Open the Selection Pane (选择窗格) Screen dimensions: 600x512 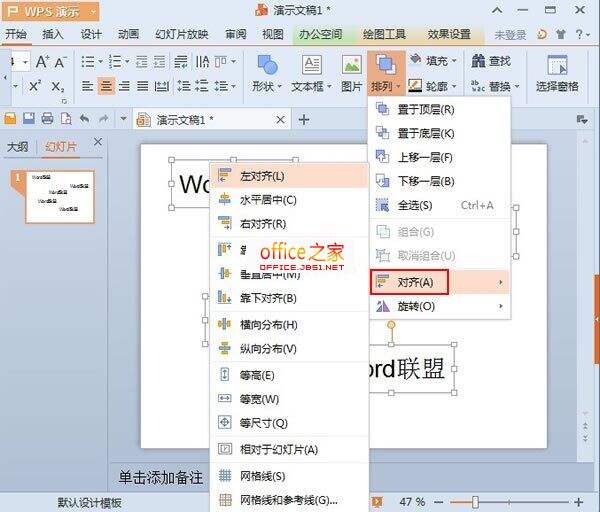coord(557,73)
